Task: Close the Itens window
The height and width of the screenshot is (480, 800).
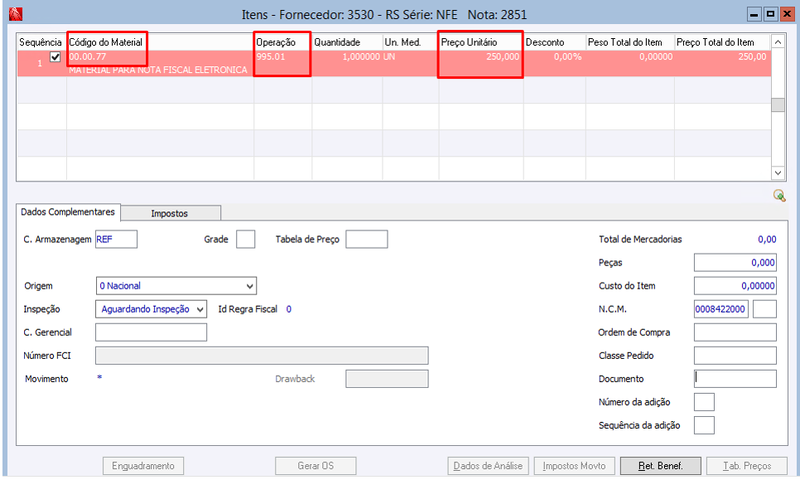Action: [787, 14]
